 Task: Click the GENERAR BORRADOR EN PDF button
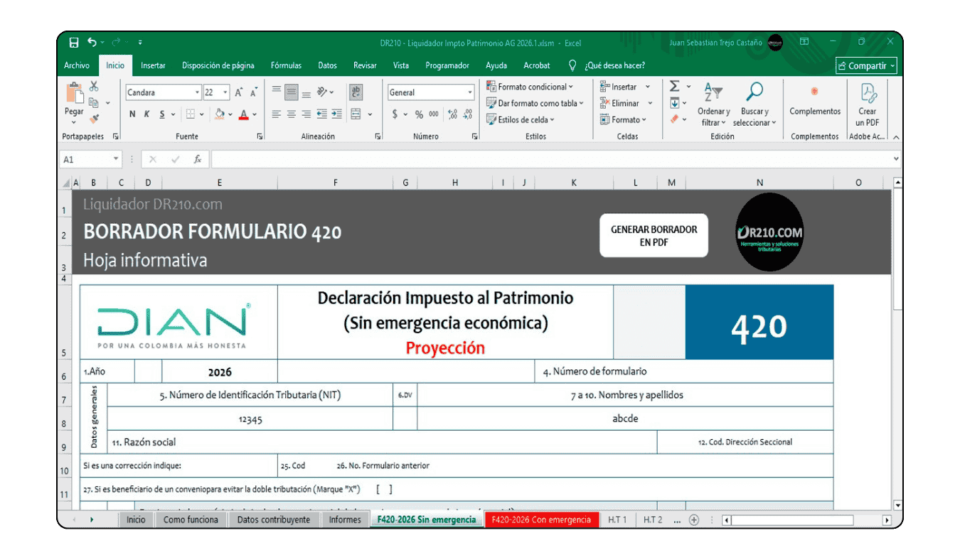(654, 235)
